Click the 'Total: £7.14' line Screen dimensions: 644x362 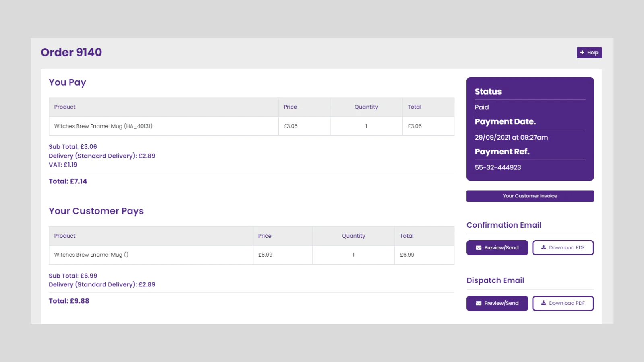click(68, 181)
